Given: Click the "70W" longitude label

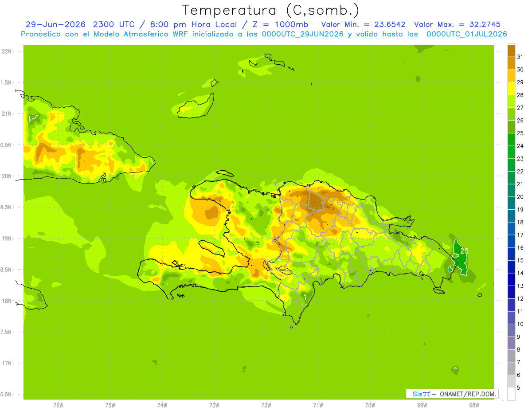Looking at the screenshot, I should [370, 405].
